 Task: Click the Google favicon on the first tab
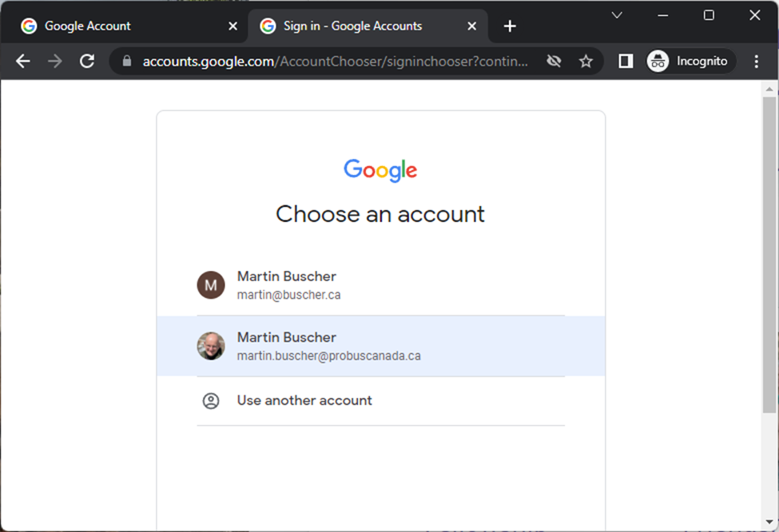coord(29,26)
